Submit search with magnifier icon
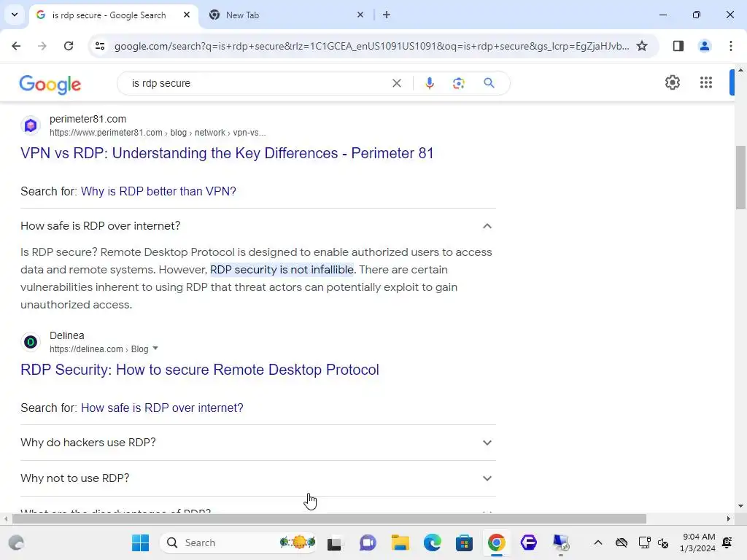The width and height of the screenshot is (747, 560). tap(489, 83)
